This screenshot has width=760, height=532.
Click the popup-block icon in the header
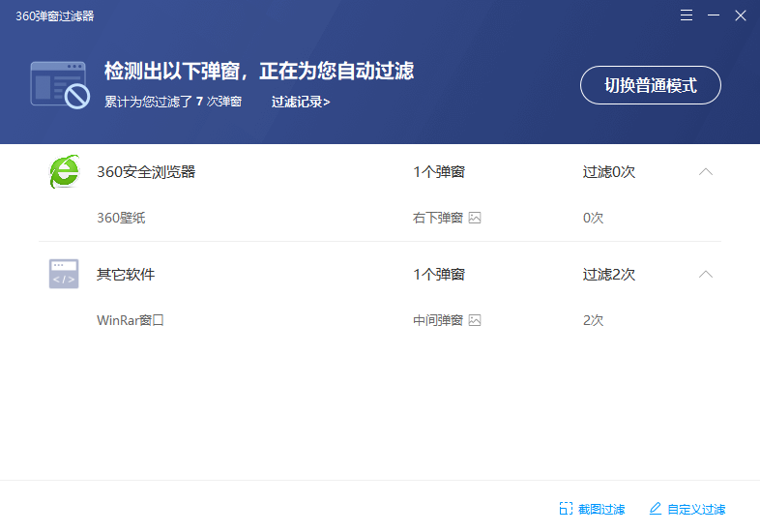point(60,84)
